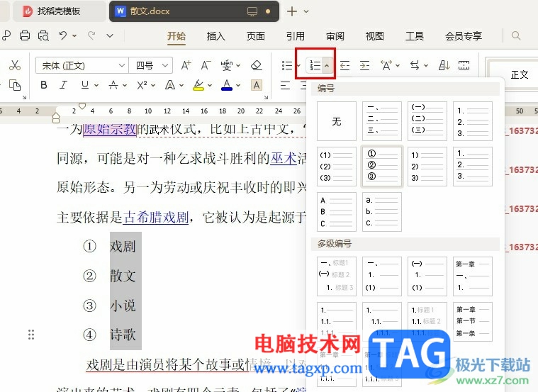
Task: Switch to the 页面 ribbon tab
Action: click(x=256, y=35)
